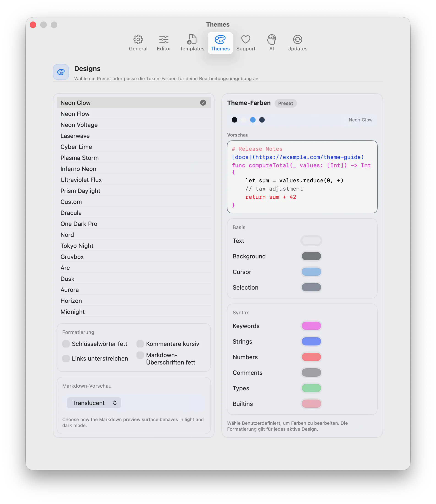Viewport: 436px width, 504px height.
Task: Select the One Dark Pro theme
Action: [x=134, y=224]
